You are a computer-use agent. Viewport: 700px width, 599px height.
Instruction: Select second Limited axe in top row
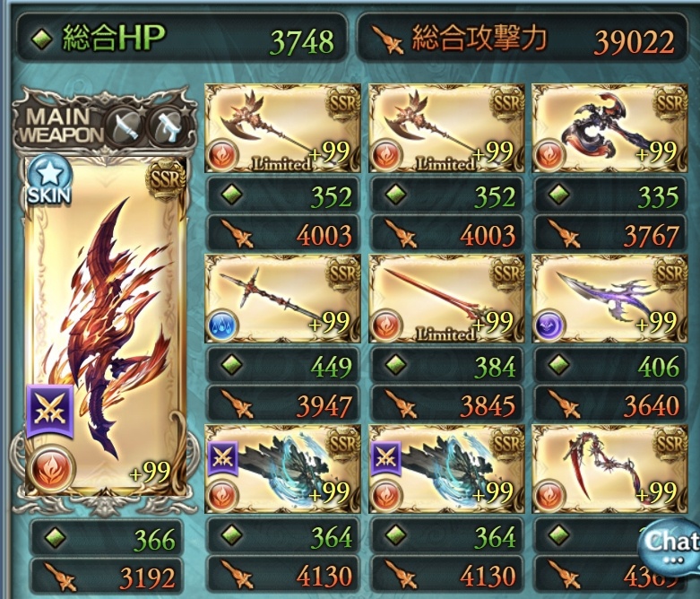pyautogui.click(x=446, y=128)
